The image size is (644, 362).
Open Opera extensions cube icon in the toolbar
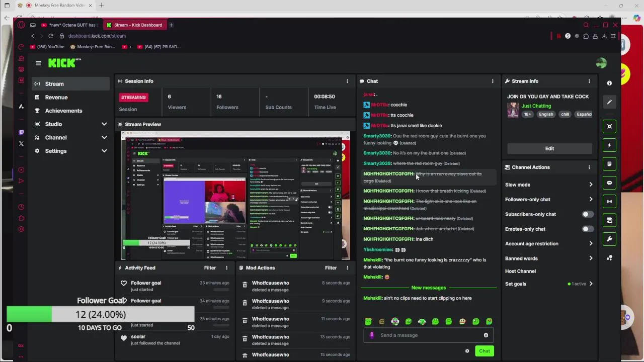[x=586, y=36]
